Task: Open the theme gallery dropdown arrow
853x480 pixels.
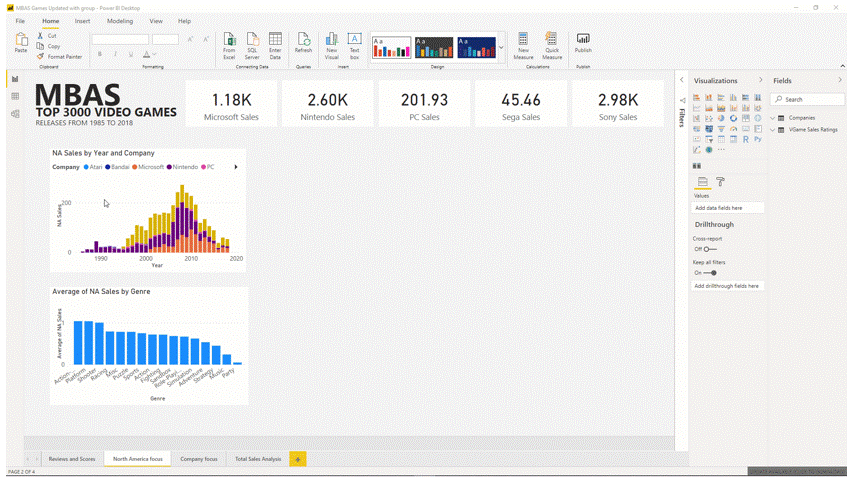Action: pyautogui.click(x=501, y=47)
